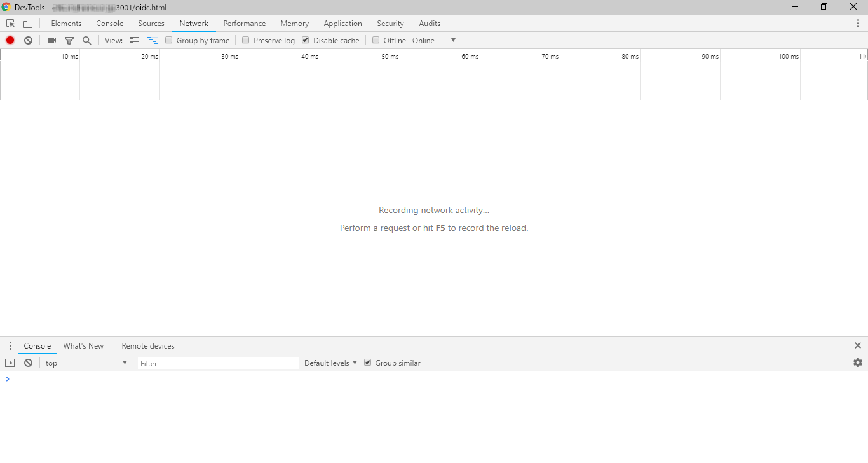
Task: Open the Default levels dropdown
Action: point(329,363)
